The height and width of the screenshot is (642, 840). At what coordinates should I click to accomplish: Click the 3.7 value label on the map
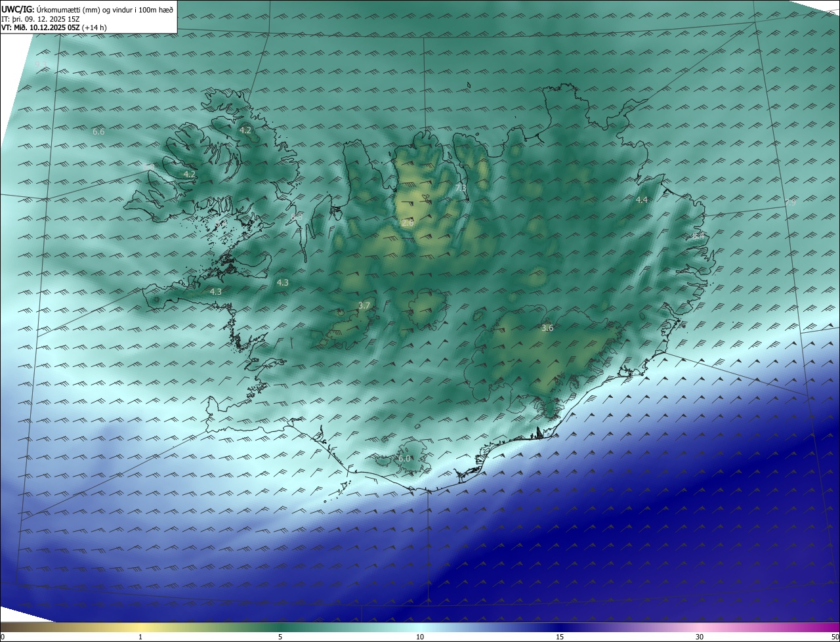tap(364, 306)
